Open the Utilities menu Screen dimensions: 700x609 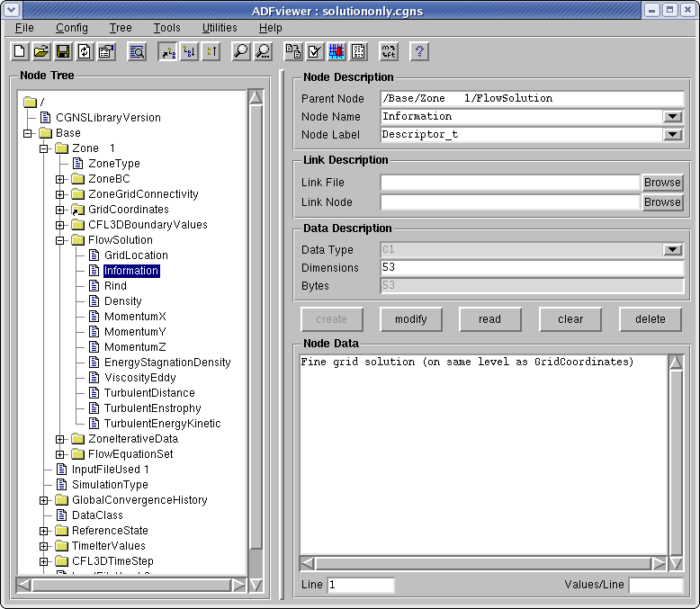(x=220, y=28)
